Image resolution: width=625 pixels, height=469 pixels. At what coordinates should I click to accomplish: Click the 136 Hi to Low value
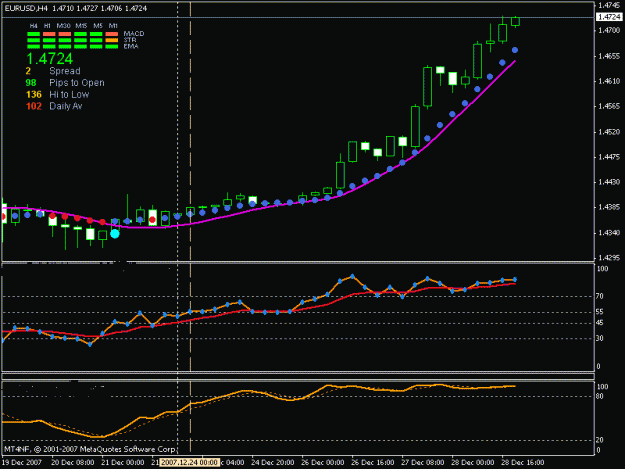point(33,94)
